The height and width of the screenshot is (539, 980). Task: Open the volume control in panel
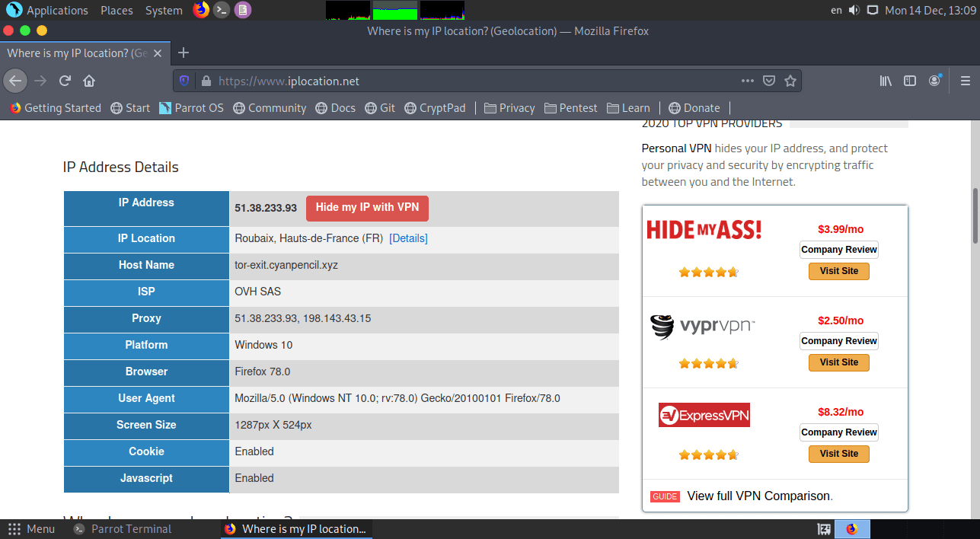tap(854, 10)
